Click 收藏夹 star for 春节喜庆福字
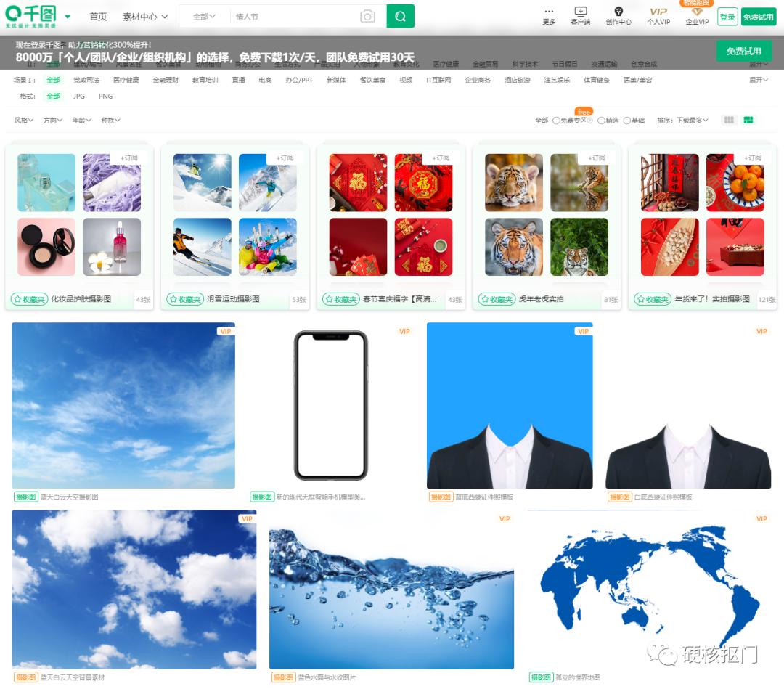 pos(341,299)
